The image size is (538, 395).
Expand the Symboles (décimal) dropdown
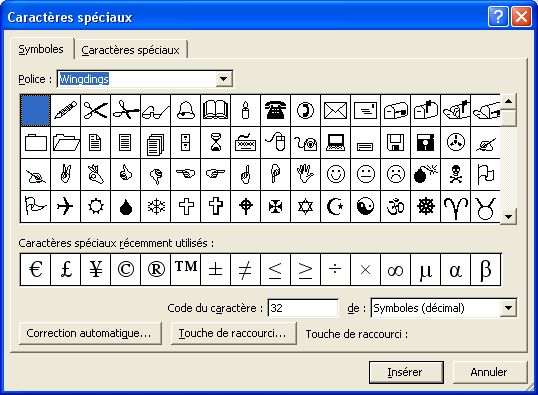pyautogui.click(x=508, y=308)
